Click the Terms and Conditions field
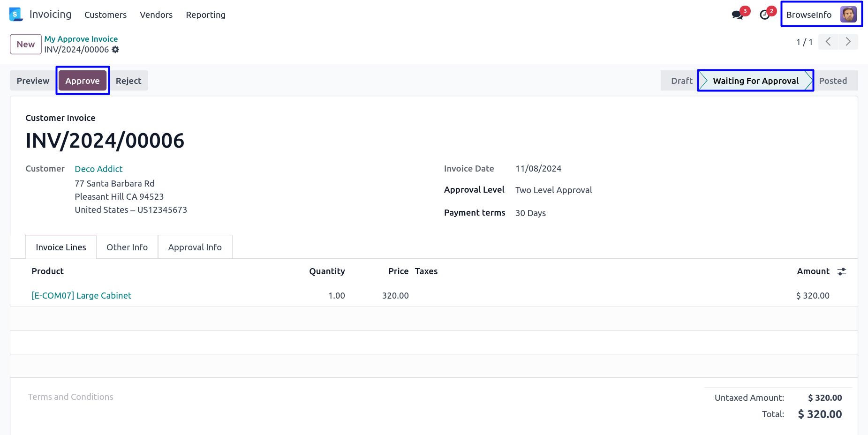The image size is (868, 435). (x=71, y=397)
